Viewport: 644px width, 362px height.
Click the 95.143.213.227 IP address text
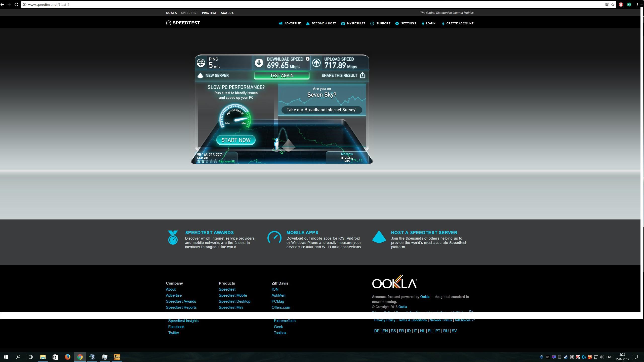point(209,155)
